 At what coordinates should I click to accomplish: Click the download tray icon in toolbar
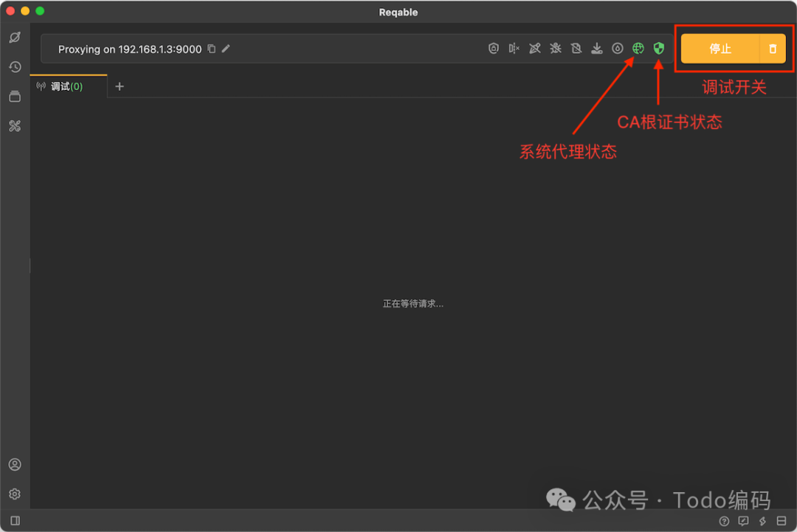coord(597,48)
